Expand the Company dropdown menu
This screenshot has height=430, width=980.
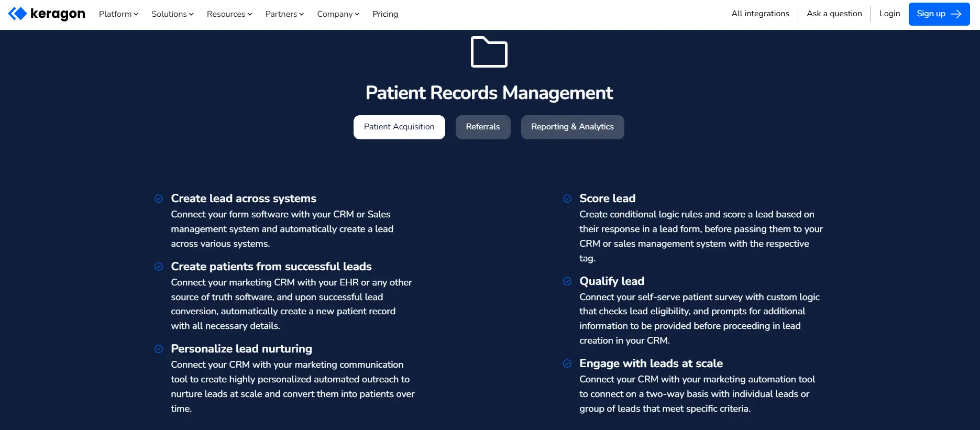(x=338, y=14)
